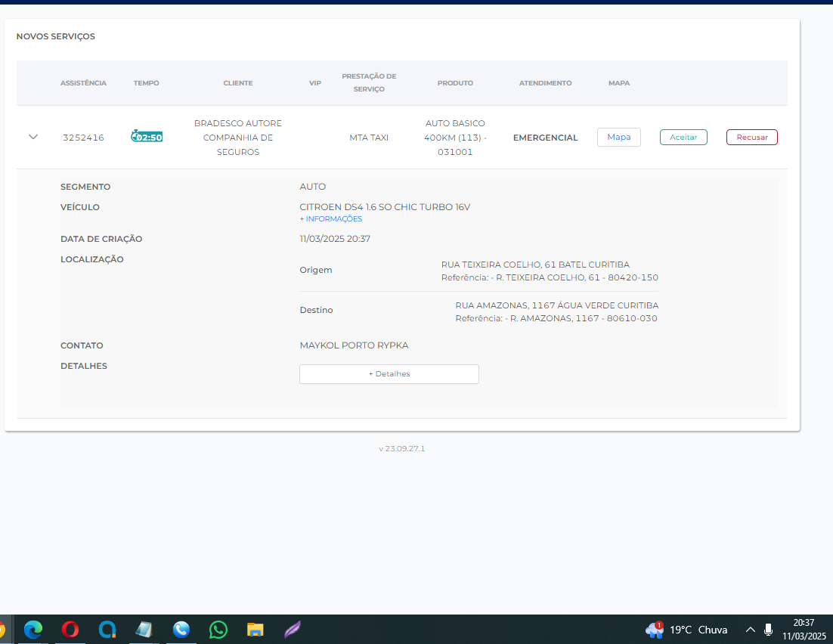Click the weather widget showing 19°C Chuva

tap(686, 629)
